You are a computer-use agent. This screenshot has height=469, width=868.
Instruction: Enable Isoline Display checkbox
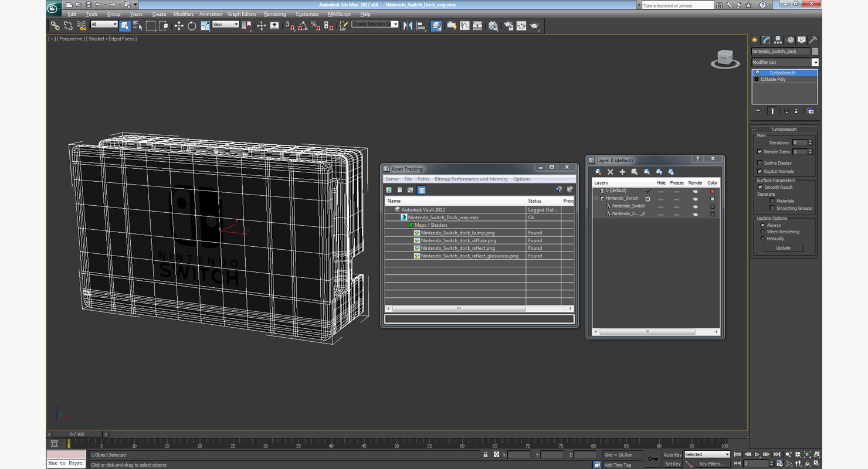760,163
